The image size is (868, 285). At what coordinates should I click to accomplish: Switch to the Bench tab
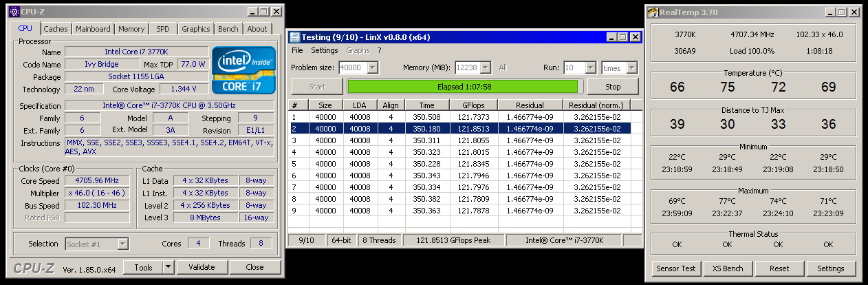[228, 29]
